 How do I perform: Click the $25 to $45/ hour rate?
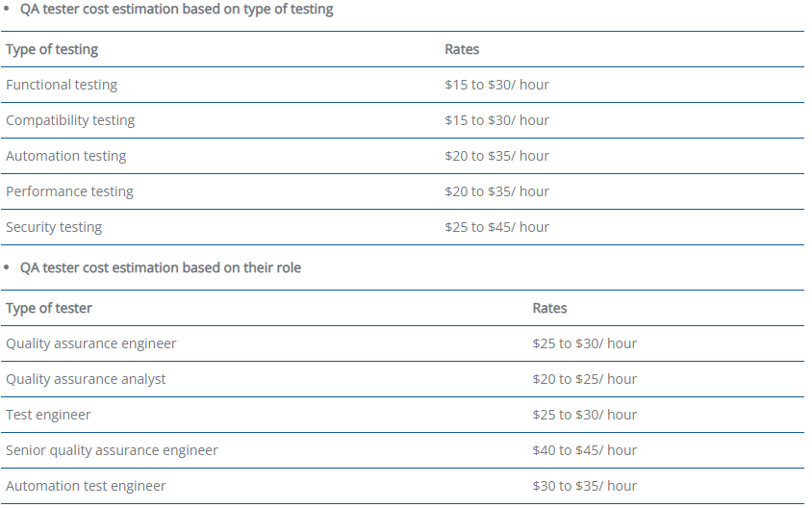pyautogui.click(x=496, y=227)
